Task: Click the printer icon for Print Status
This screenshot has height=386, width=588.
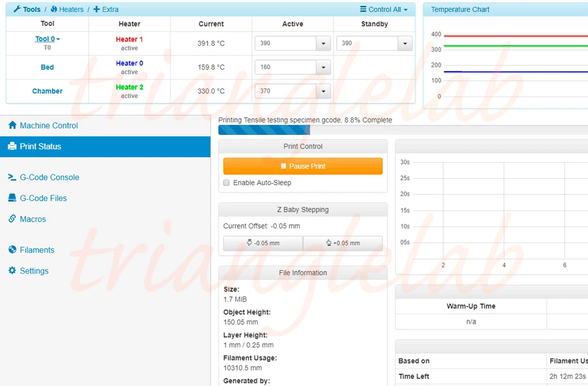Action: (x=12, y=146)
